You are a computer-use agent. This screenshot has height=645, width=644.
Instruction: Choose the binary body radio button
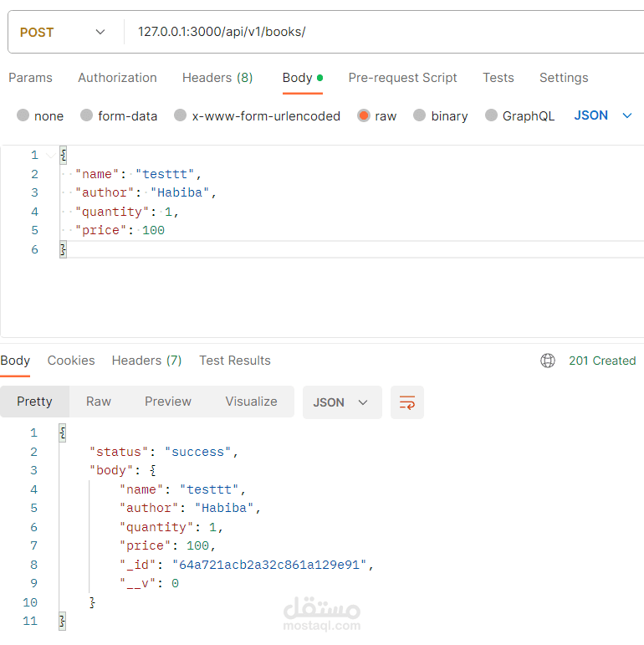(x=420, y=116)
